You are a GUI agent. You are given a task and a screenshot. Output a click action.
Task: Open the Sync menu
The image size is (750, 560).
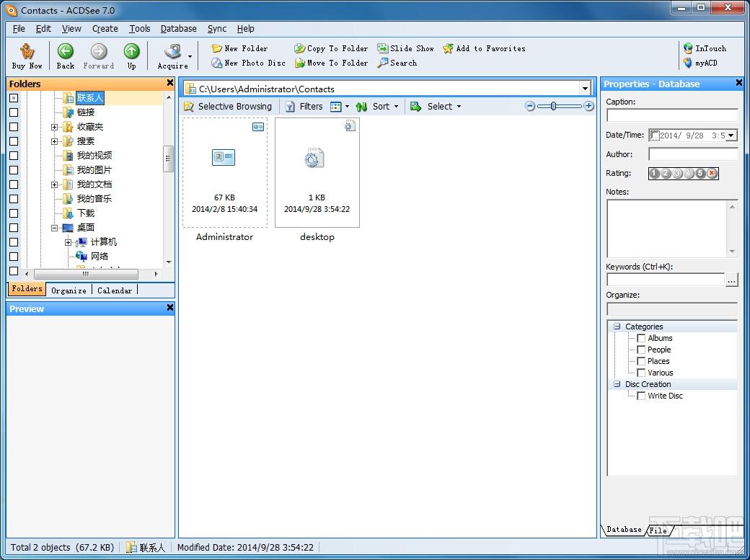[x=216, y=29]
